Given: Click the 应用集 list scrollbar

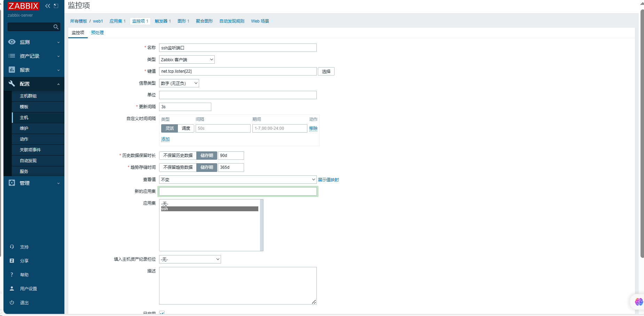Looking at the screenshot, I should click(x=262, y=225).
